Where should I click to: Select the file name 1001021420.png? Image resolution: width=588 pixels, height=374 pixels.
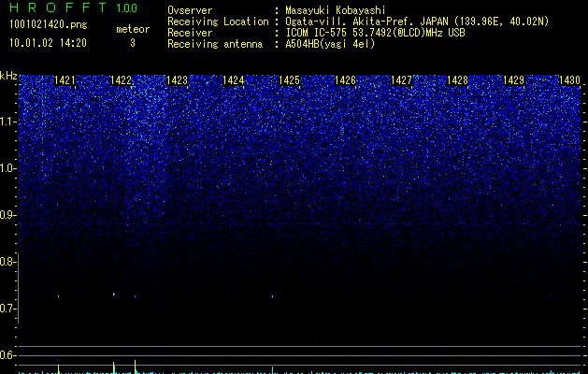click(x=49, y=24)
